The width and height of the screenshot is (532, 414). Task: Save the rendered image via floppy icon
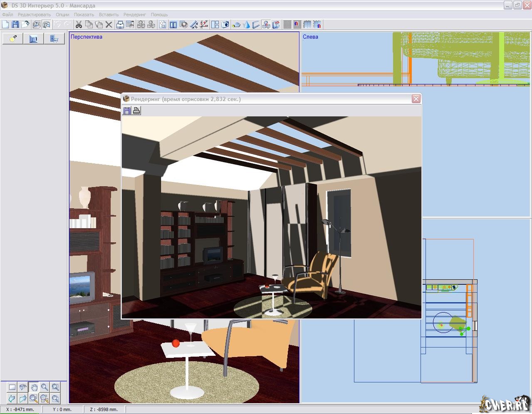tap(127, 110)
